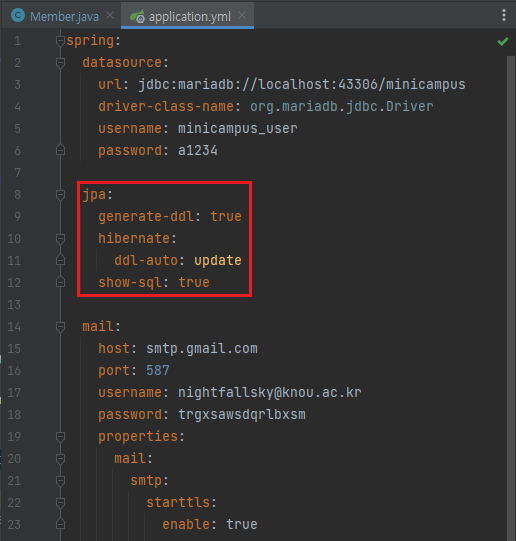Click line number 13 in the gutter
Screen dimensions: 516x541
tap(14, 305)
